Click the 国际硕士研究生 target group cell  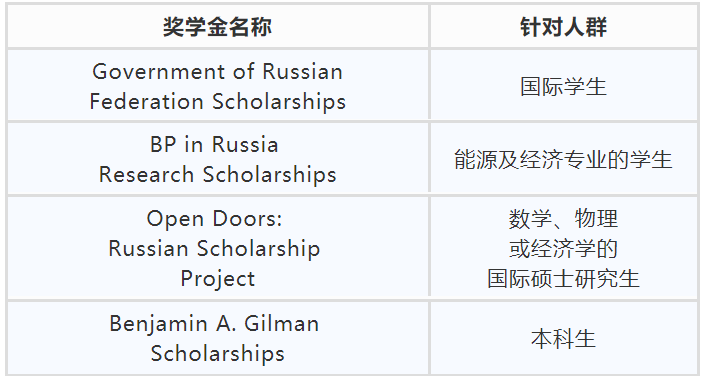[563, 248]
